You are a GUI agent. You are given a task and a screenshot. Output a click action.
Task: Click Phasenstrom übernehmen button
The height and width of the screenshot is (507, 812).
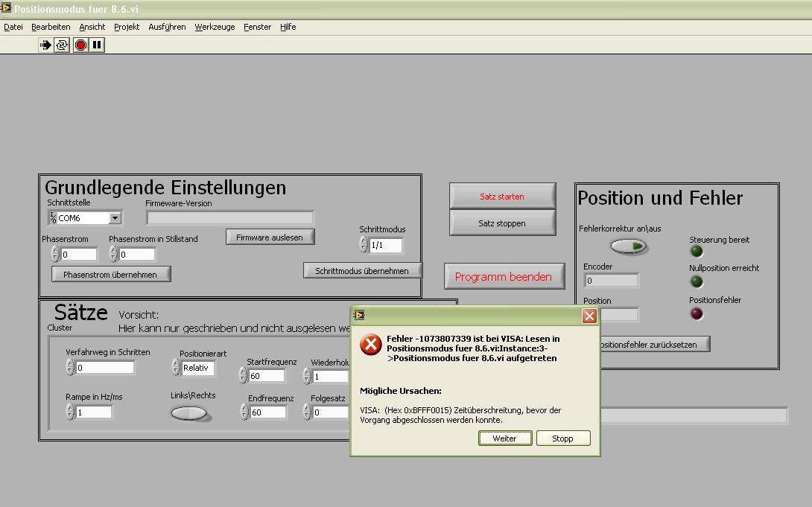pyautogui.click(x=110, y=275)
